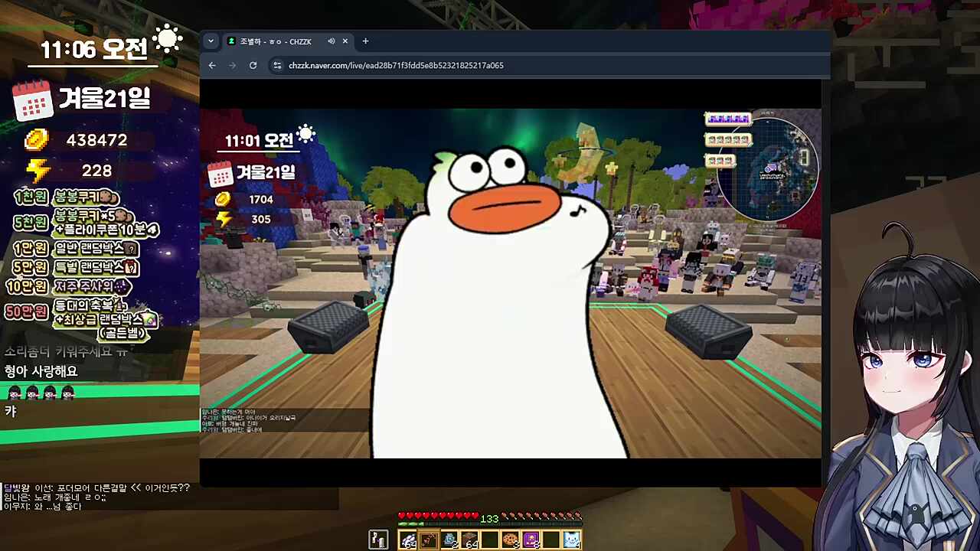The height and width of the screenshot is (551, 980).
Task: Open the browser tab search chevron
Action: click(211, 41)
